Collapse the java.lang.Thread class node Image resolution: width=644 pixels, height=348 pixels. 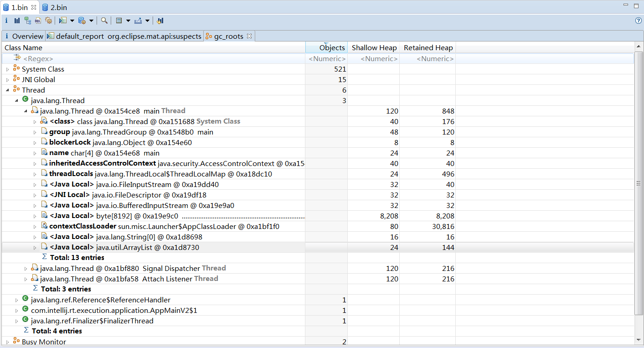(16, 101)
